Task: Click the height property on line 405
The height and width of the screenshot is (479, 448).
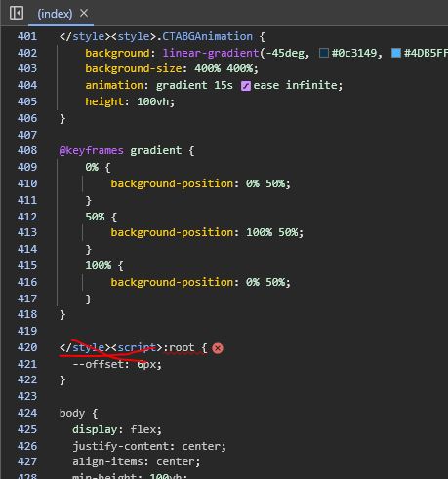Action: coord(104,101)
